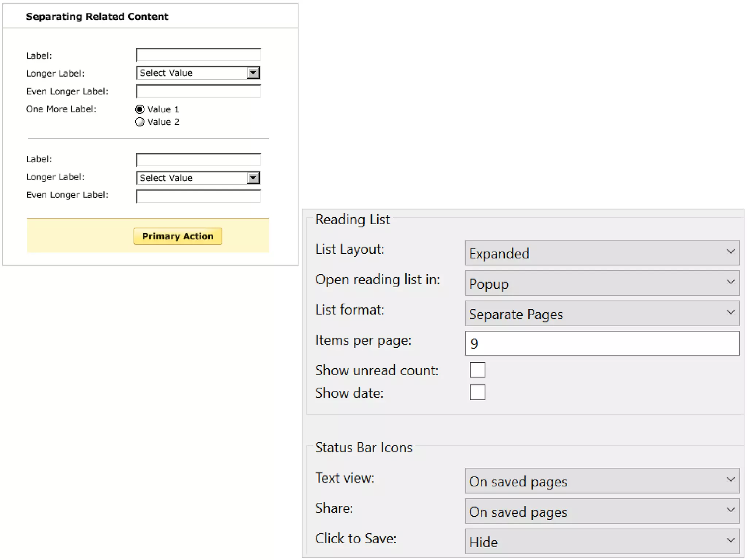Screen dimensions: 747x560
Task: Click top section Even Longer Label field
Action: point(198,92)
